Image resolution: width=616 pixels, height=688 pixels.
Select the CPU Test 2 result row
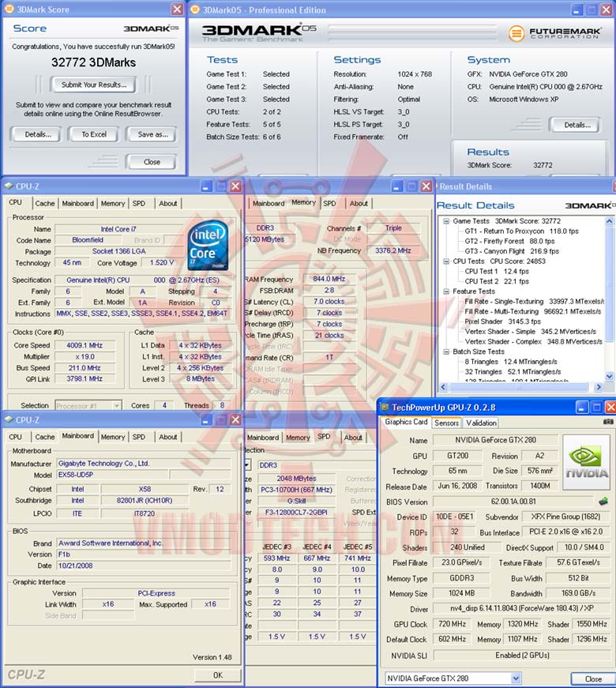[x=497, y=281]
